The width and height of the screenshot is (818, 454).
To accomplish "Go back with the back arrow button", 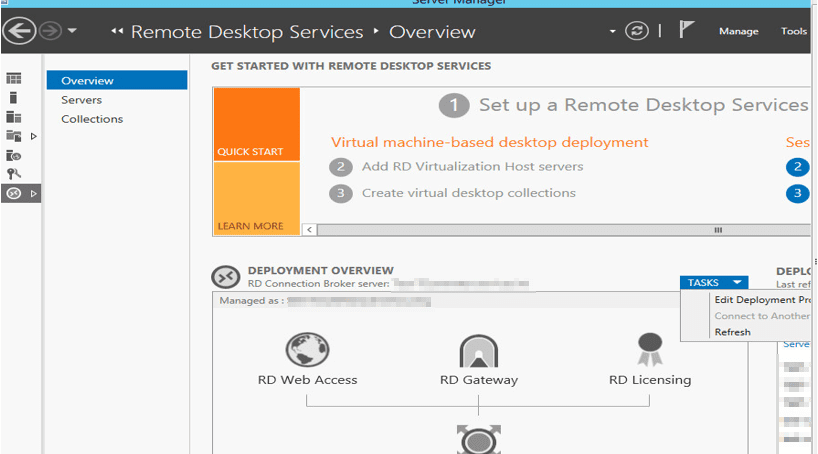I will [x=18, y=31].
